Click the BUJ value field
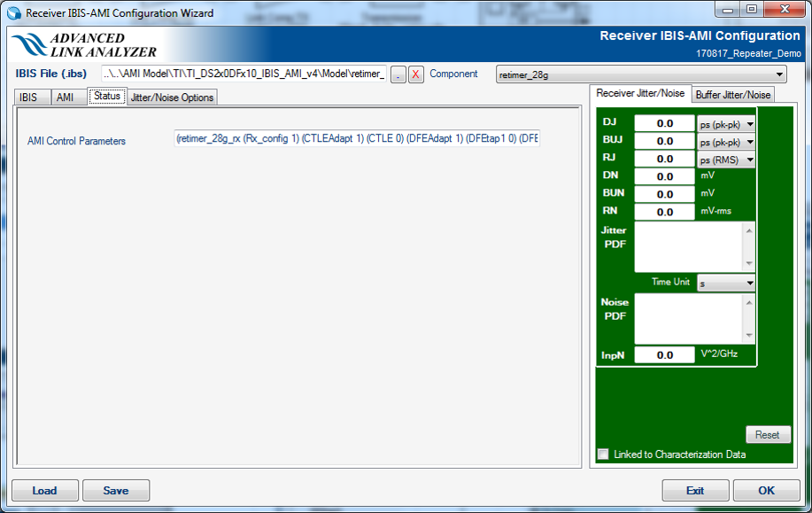The image size is (812, 513). 664,141
